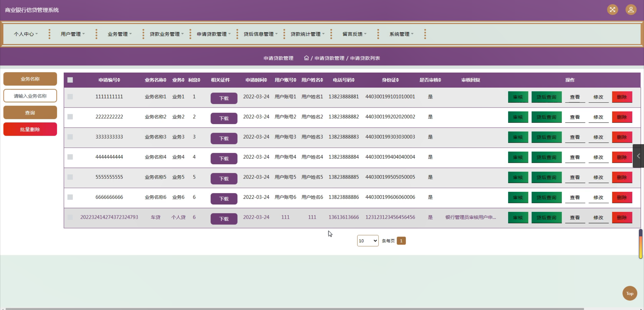Open the 用户管理 navigation menu
Screen dimensions: 644x310
(72, 34)
